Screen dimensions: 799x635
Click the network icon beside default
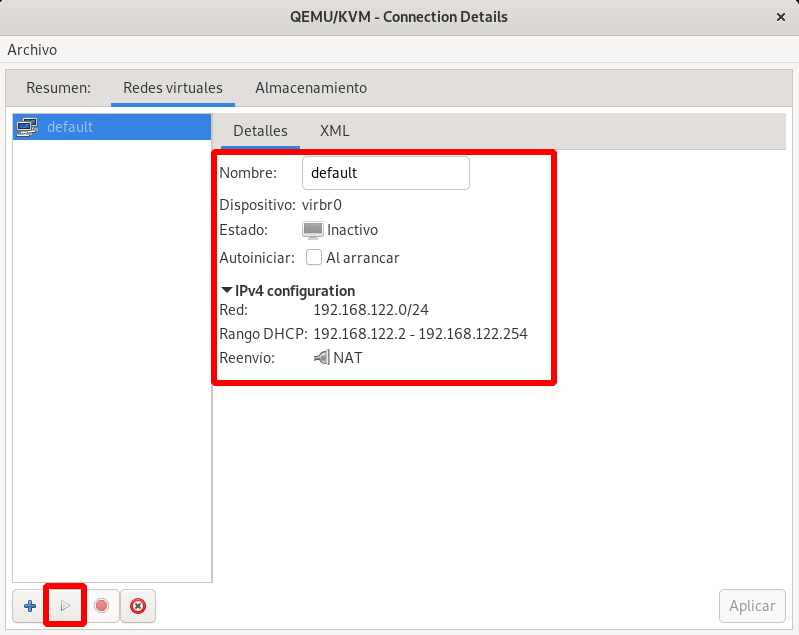27,127
